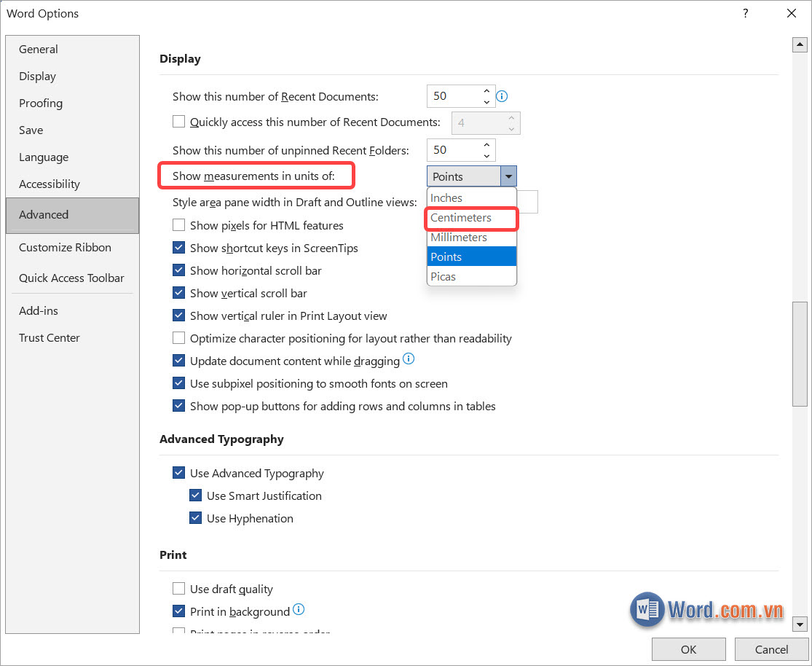The height and width of the screenshot is (666, 812).
Task: Uncheck Show horizontal scroll bar
Action: pyautogui.click(x=179, y=270)
